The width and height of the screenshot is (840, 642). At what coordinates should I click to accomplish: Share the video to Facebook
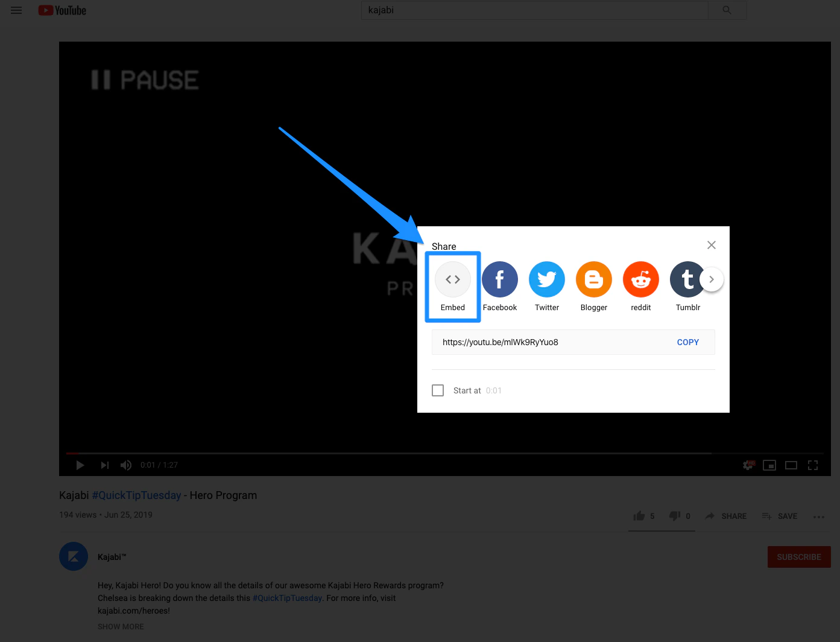point(499,279)
